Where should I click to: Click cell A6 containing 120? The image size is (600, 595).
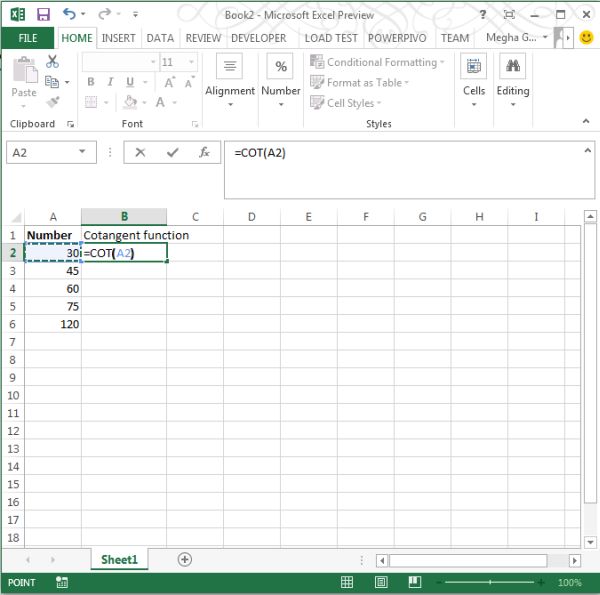[x=53, y=324]
